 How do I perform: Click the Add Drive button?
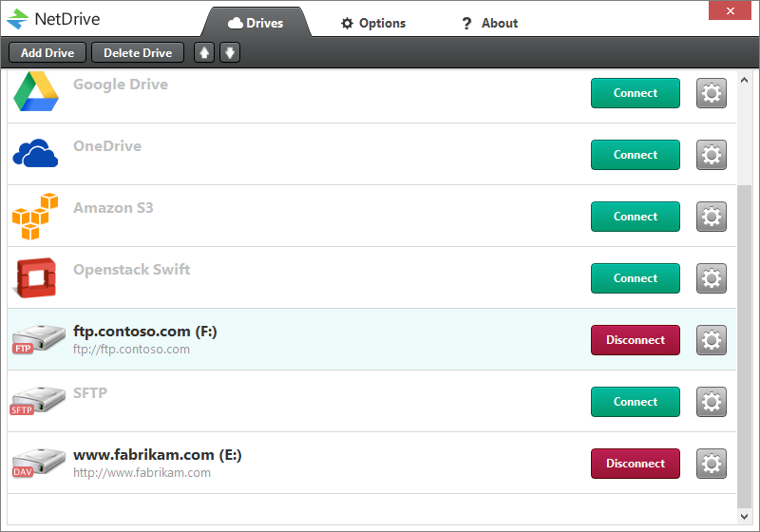click(47, 52)
